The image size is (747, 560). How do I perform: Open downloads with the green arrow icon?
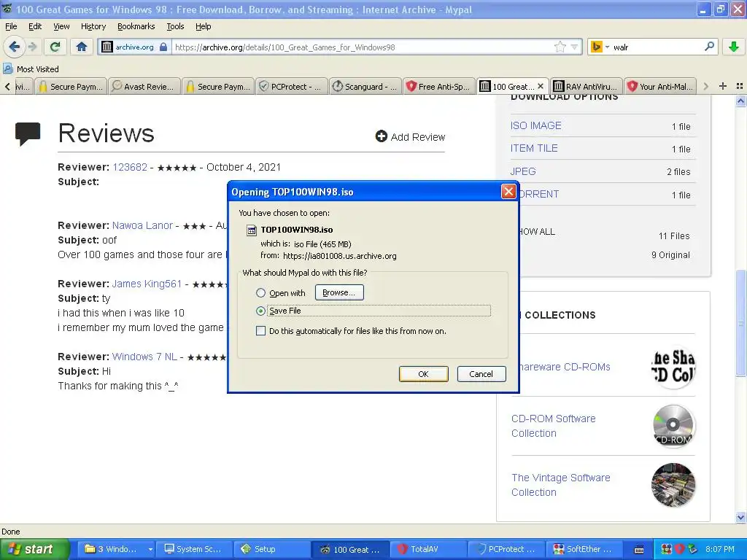[x=734, y=47]
